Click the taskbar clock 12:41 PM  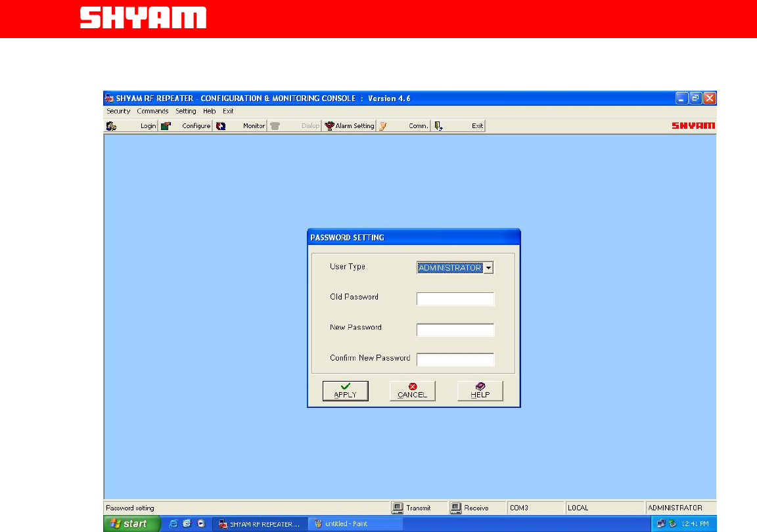pyautogui.click(x=695, y=524)
